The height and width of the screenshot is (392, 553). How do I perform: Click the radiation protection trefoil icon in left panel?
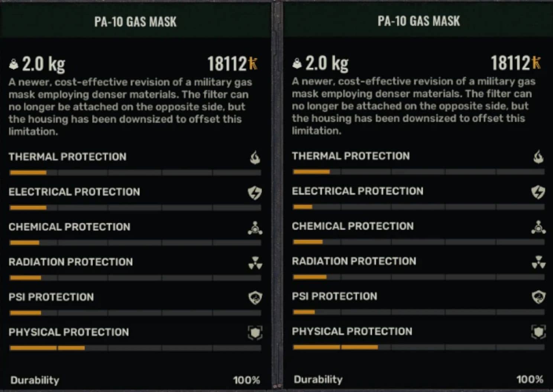(255, 263)
